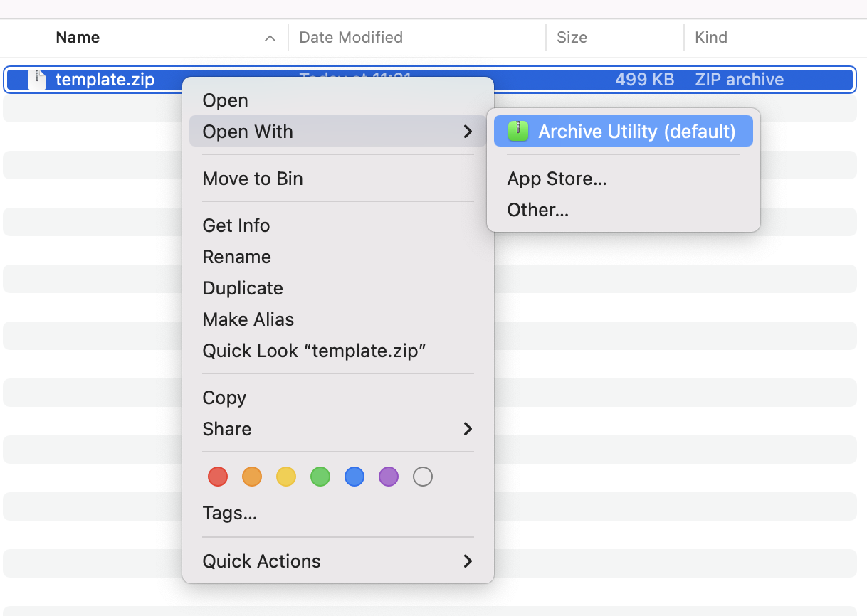Click Tags… in context menu

pos(229,513)
